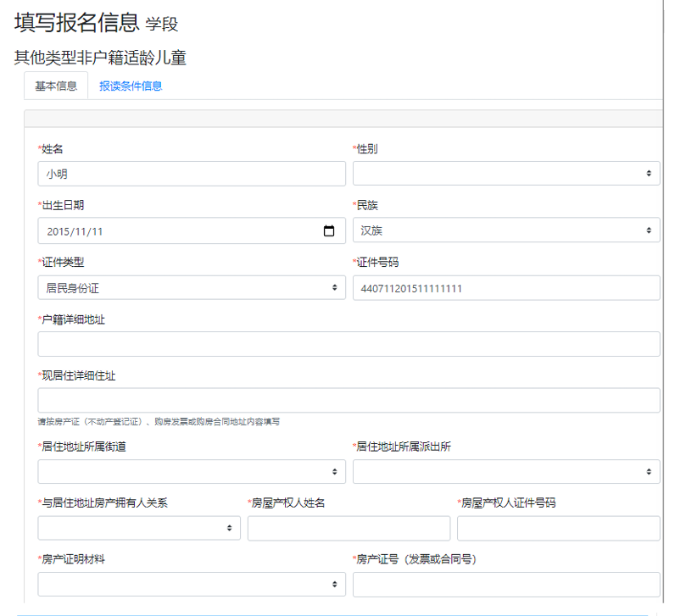Click the 出生日期 date field
This screenshot has height=616, width=675.
click(192, 231)
